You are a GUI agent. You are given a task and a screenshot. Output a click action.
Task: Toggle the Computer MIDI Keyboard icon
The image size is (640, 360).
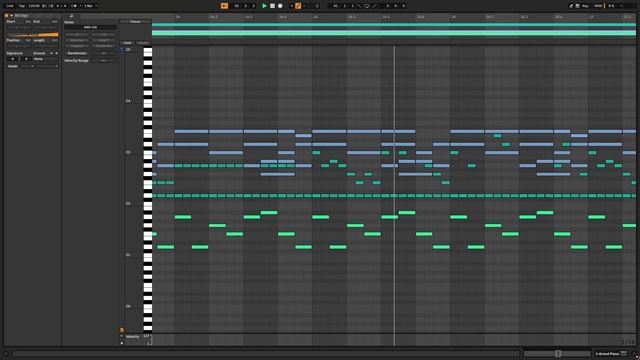(x=578, y=6)
